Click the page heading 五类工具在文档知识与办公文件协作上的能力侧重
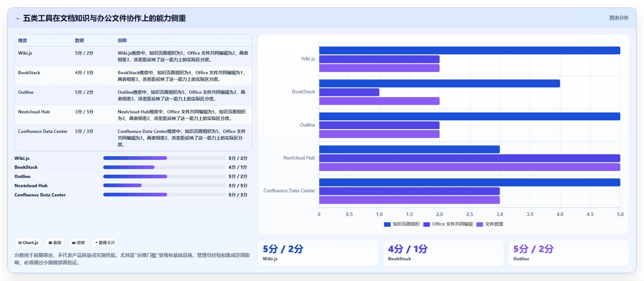644x281 pixels. pyautogui.click(x=104, y=18)
